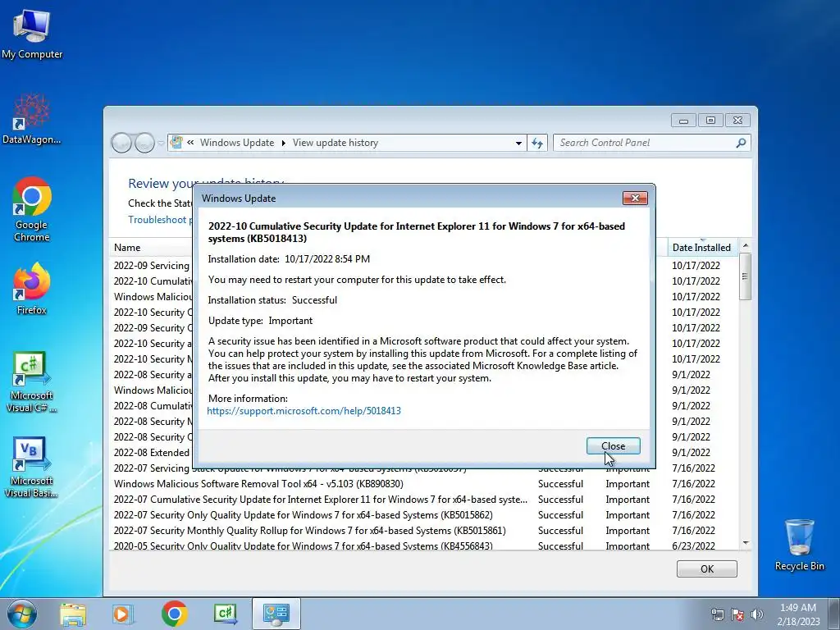The width and height of the screenshot is (840, 630).
Task: Open the Action Center flag icon
Action: tap(737, 614)
